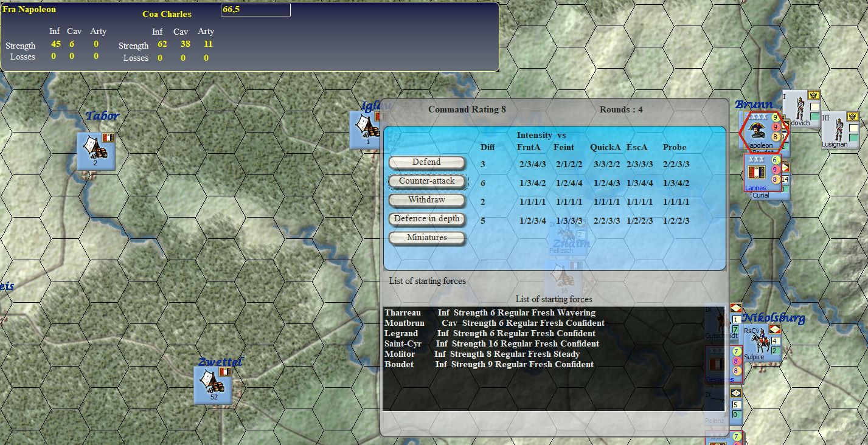Click the Tabor town label on map
This screenshot has height=445, width=868.
[102, 116]
